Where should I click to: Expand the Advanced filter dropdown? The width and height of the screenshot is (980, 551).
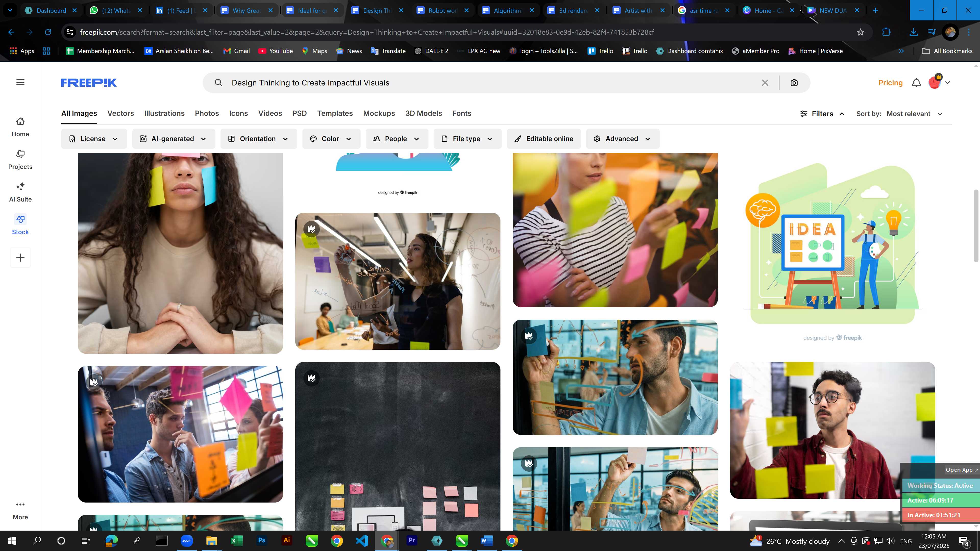pos(623,139)
